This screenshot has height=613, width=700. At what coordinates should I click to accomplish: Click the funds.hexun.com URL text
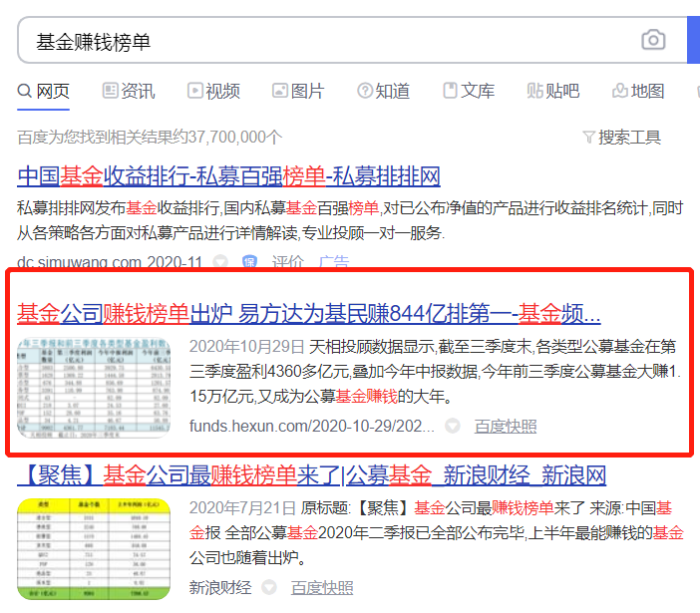point(311,426)
